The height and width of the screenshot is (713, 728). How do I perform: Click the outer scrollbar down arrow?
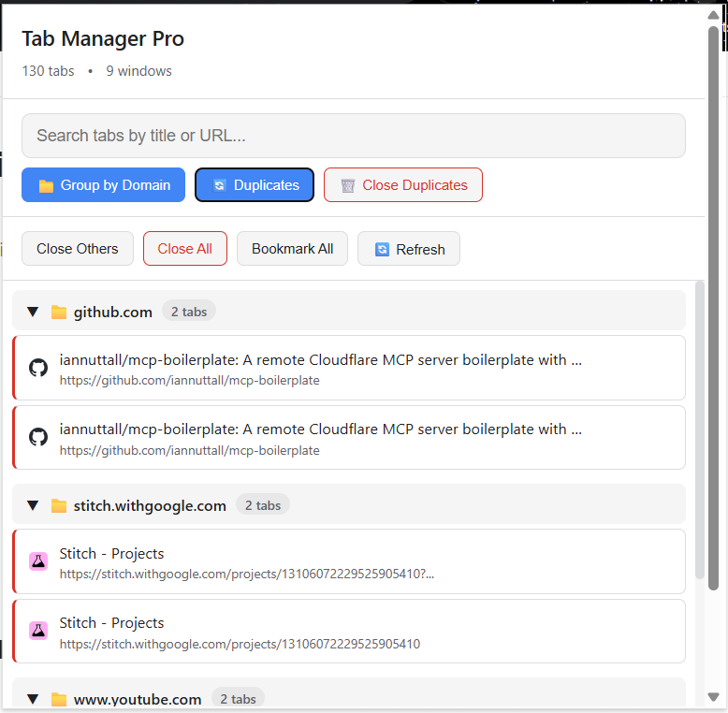(x=714, y=697)
